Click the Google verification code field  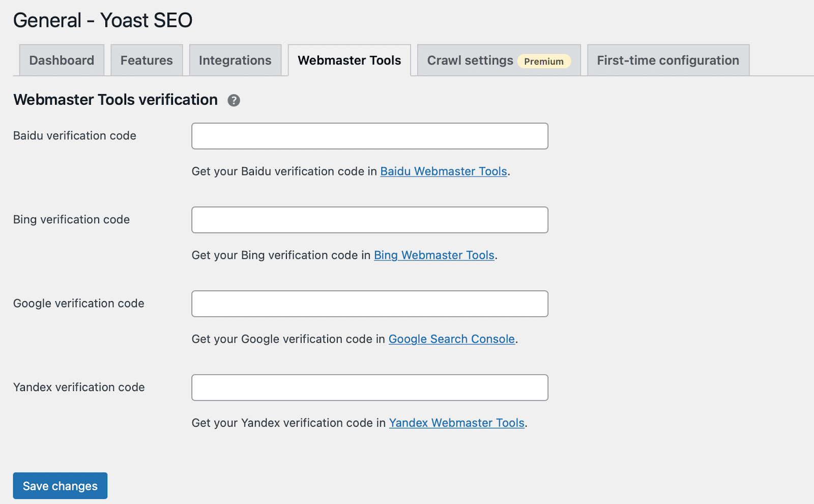pos(369,304)
